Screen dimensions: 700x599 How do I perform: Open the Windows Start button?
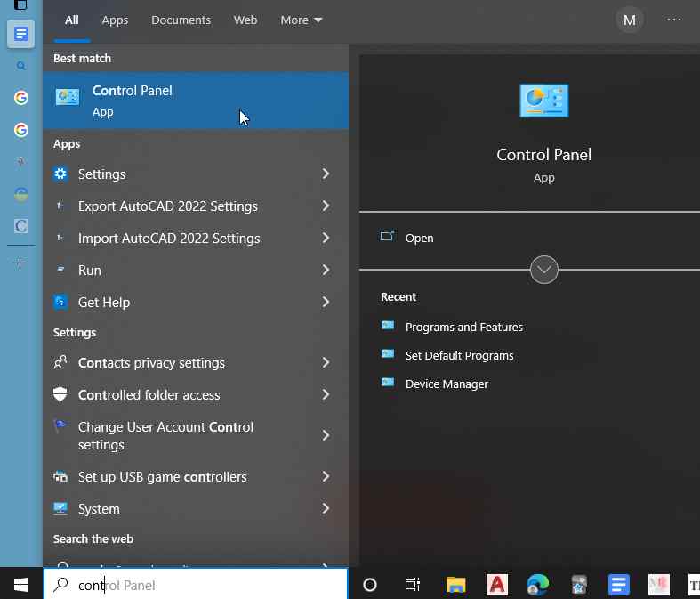pos(21,584)
